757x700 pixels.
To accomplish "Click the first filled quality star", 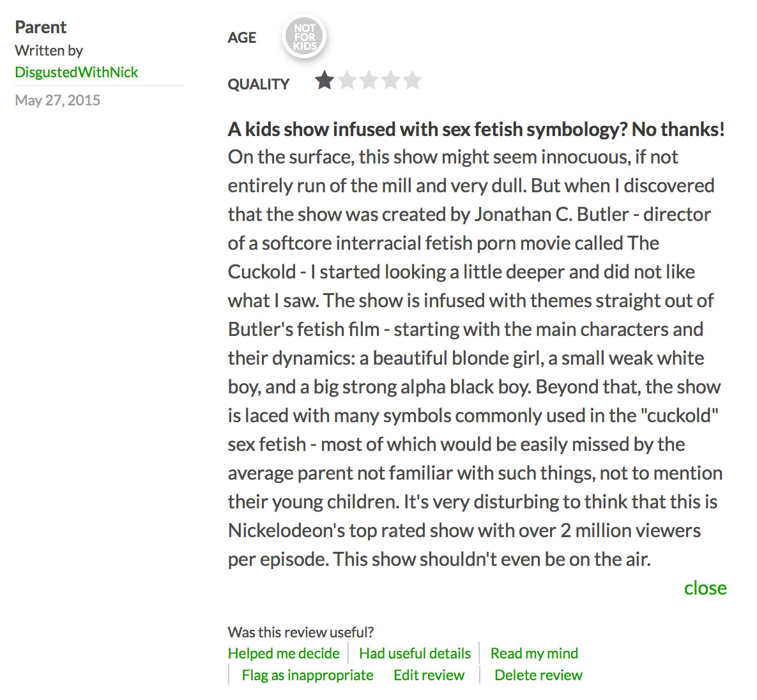I will click(x=325, y=80).
